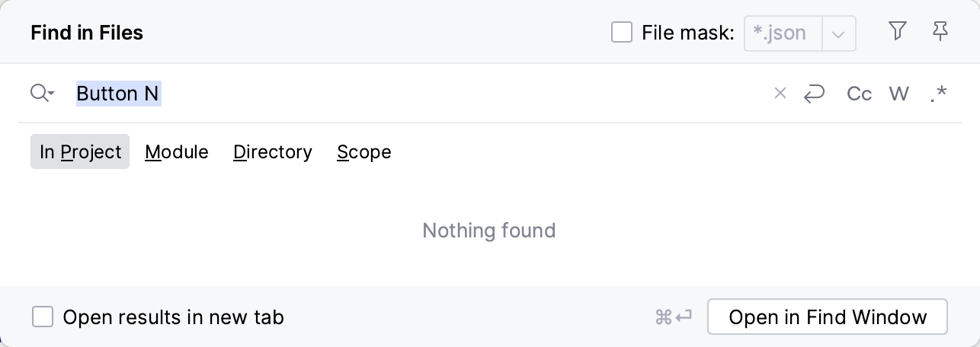Screen dimensions: 980x347
Task: Click the Find in Files dialog title
Action: 87,33
